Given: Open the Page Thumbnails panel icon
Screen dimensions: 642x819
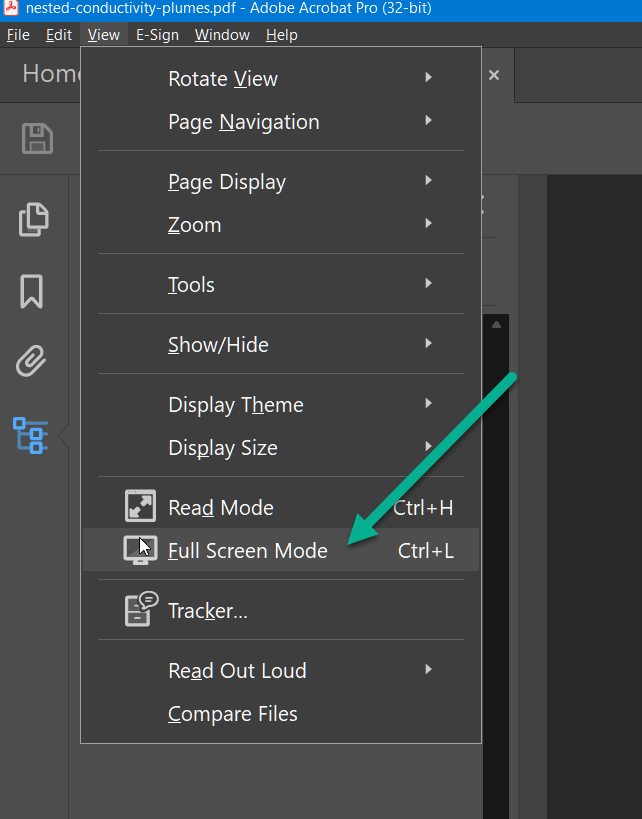Looking at the screenshot, I should [33, 219].
